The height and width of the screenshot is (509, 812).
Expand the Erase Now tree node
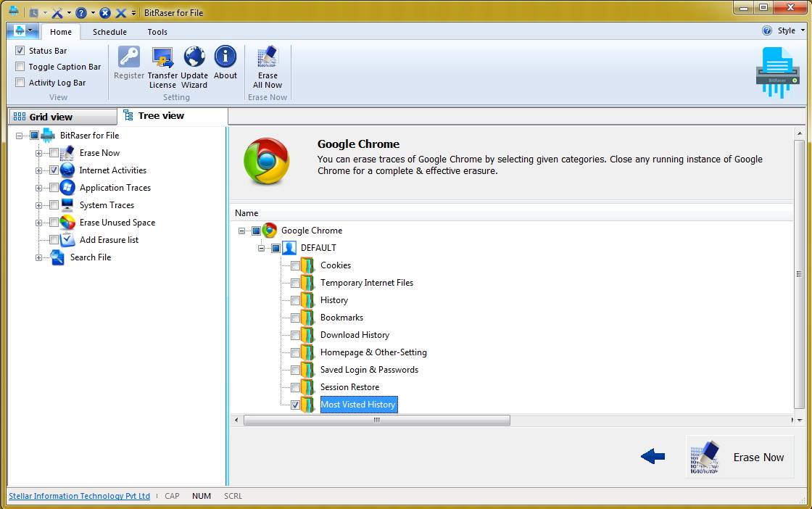[39, 153]
